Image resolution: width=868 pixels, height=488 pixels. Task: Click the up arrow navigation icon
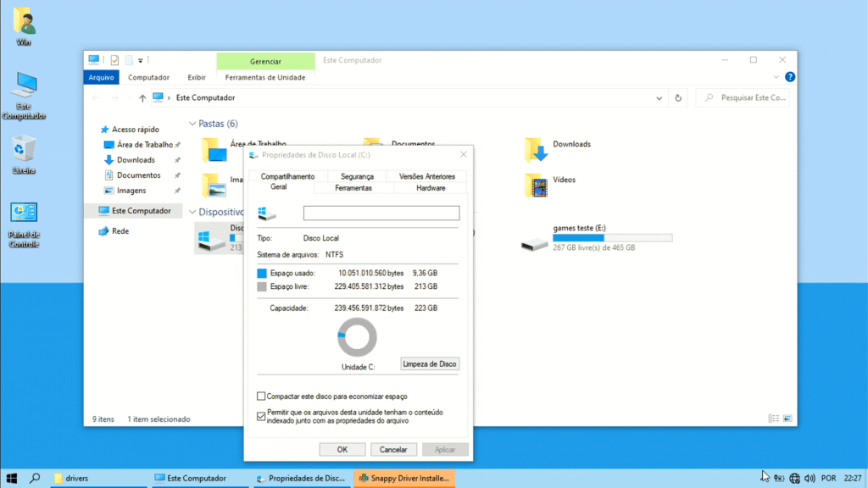point(142,98)
